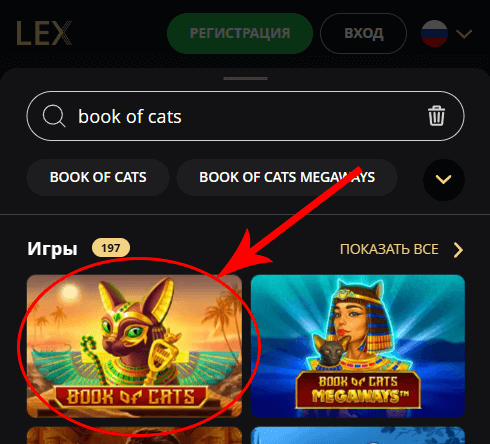This screenshot has height=444, width=490.
Task: Click inside the 'book of cats' search field
Action: click(x=245, y=116)
